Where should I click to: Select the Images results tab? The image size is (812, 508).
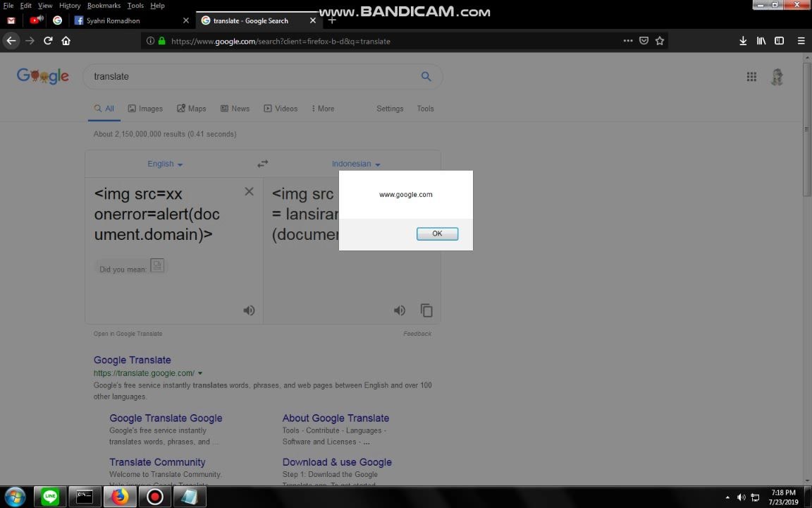(145, 109)
